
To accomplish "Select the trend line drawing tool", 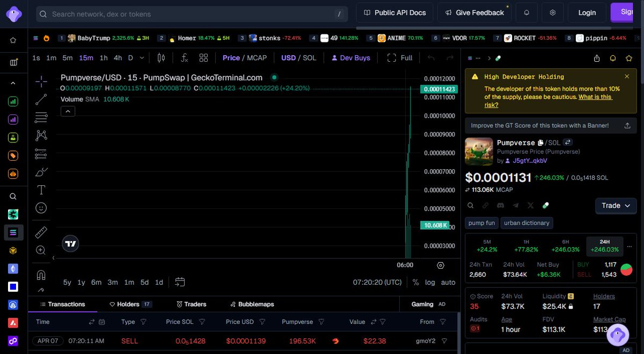I will pos(41,99).
